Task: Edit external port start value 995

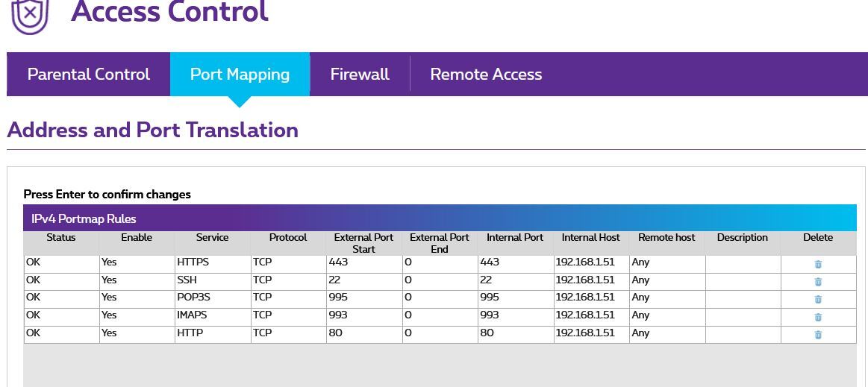Action: tap(363, 298)
